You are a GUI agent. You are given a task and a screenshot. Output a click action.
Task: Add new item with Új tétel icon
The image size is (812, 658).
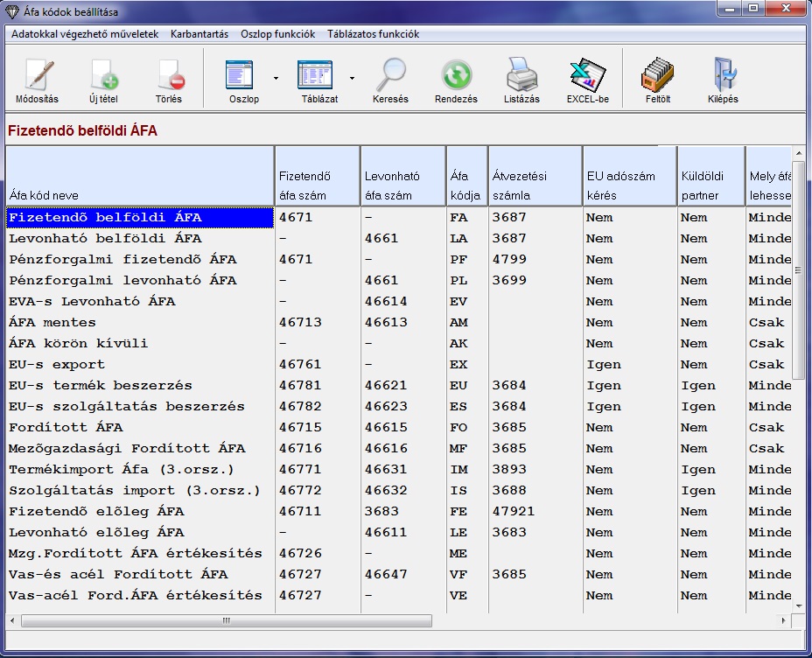tap(103, 77)
